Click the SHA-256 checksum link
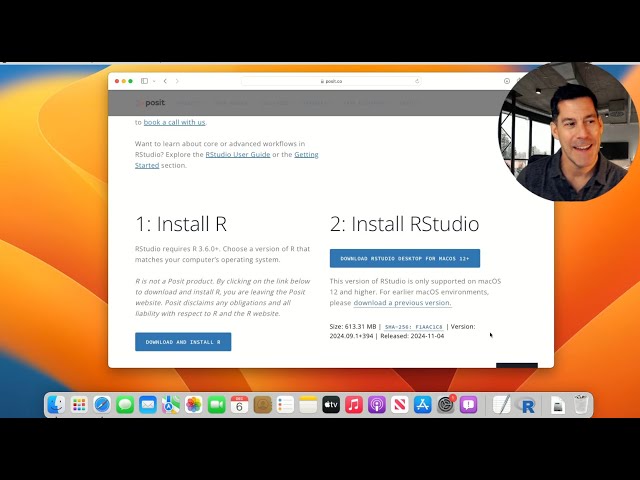This screenshot has width=640, height=480. coord(413,327)
